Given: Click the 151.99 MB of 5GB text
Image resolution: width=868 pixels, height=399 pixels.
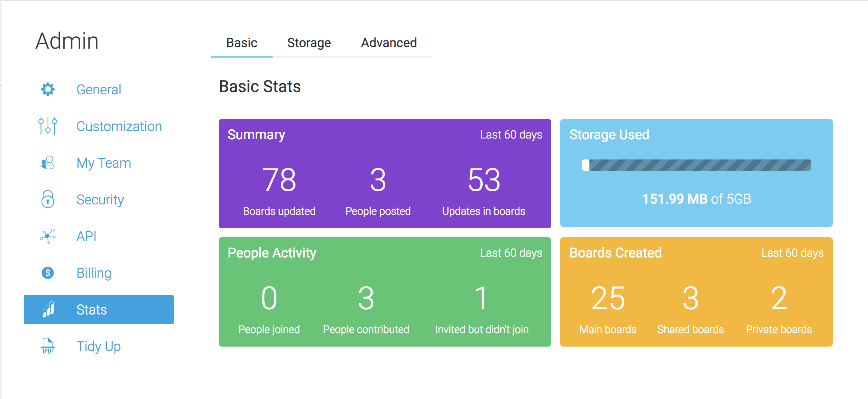Looking at the screenshot, I should (696, 199).
